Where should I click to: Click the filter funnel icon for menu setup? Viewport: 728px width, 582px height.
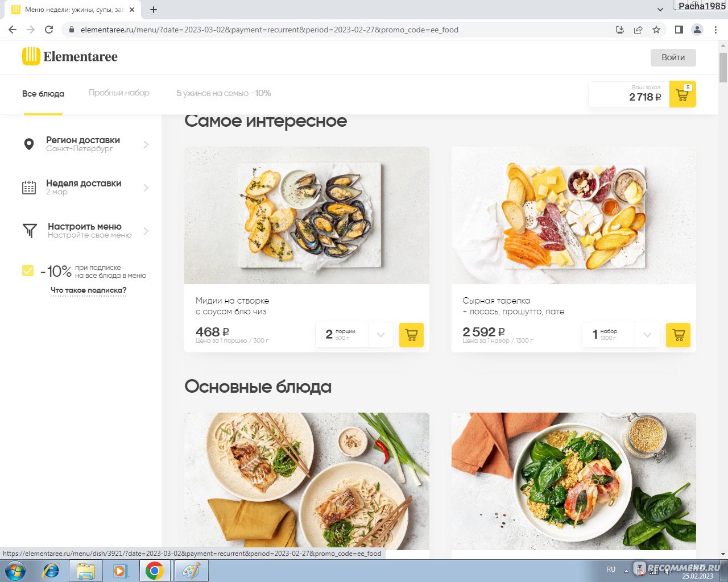[x=30, y=230]
